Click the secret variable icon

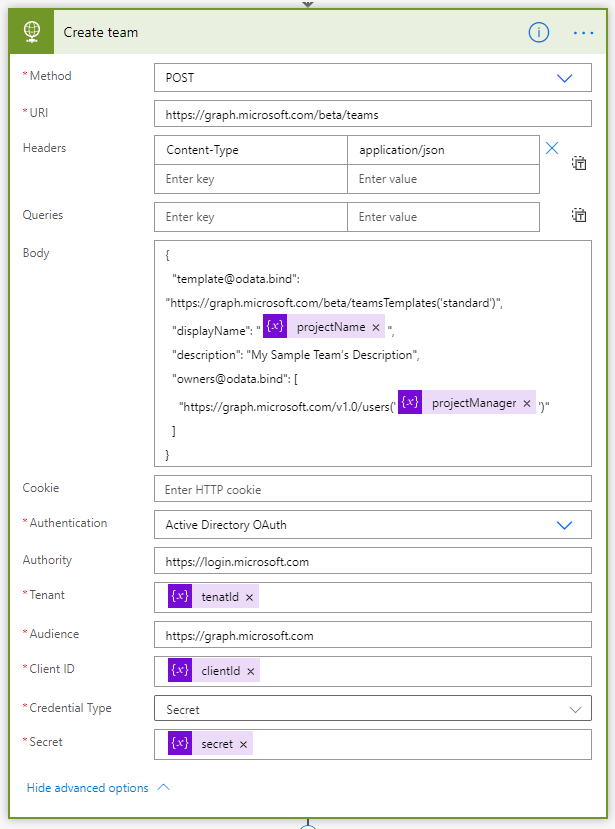[180, 743]
